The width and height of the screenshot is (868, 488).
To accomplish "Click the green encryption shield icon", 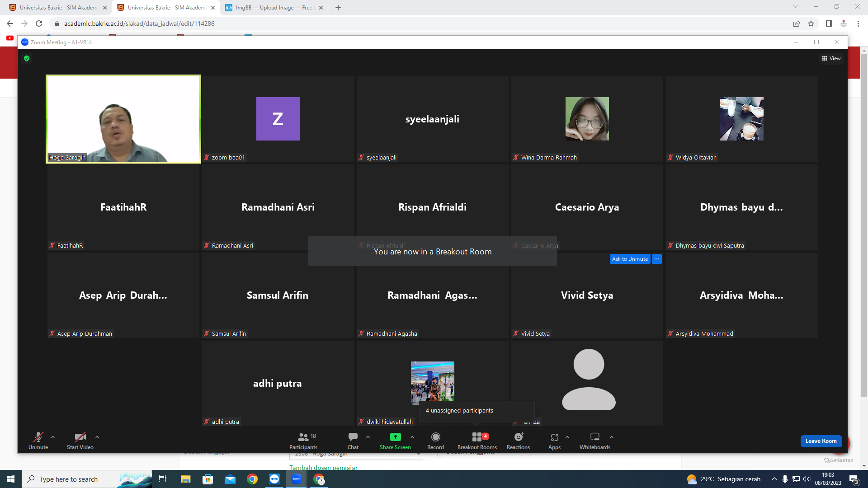I will pyautogui.click(x=27, y=58).
